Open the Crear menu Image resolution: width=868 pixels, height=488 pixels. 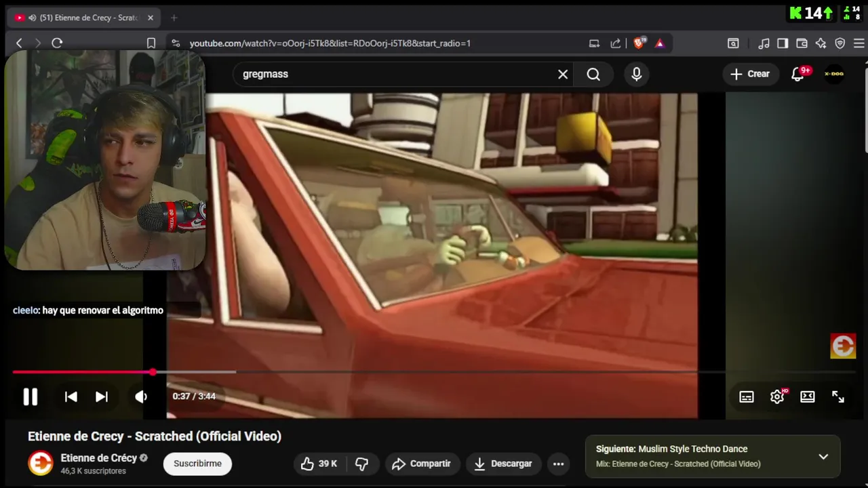[x=750, y=74]
